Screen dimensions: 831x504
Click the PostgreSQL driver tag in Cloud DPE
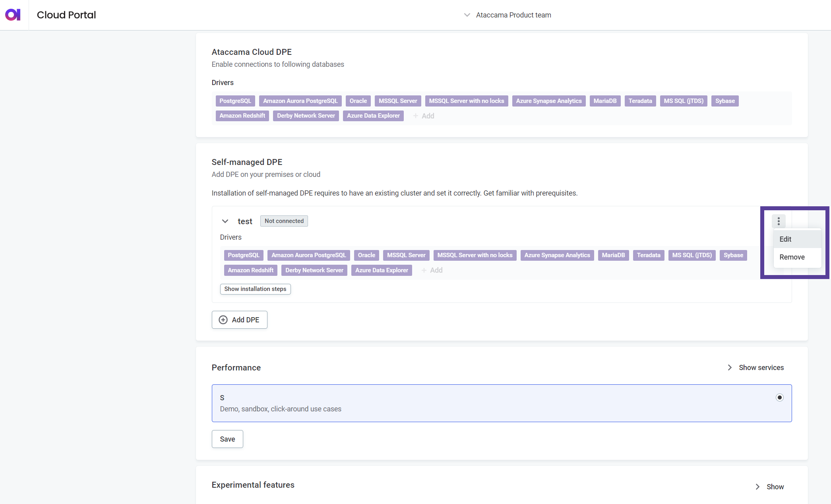click(x=235, y=101)
